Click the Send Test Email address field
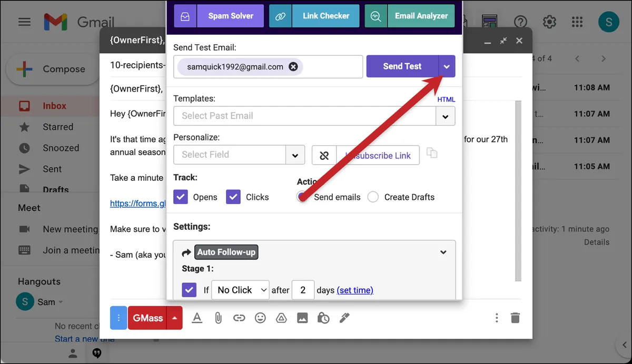 tap(268, 67)
